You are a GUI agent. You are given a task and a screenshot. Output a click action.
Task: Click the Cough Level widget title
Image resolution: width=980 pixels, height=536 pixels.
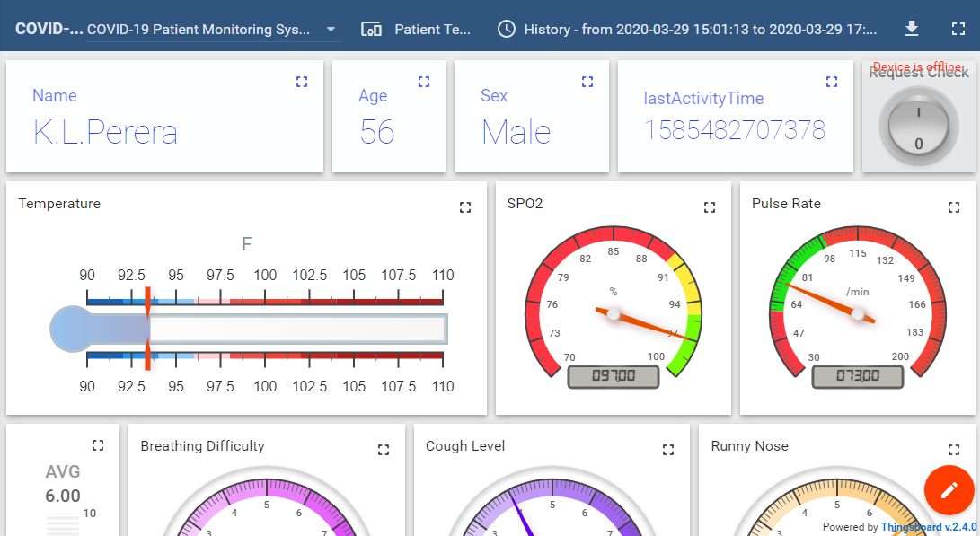465,446
